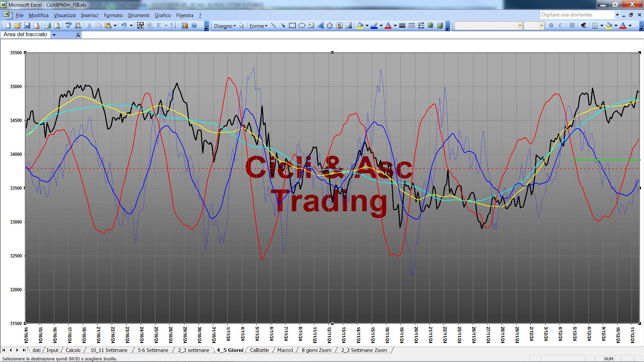Click the Shadow Style icon
Image resolution: width=644 pixels, height=362 pixels.
point(430,25)
